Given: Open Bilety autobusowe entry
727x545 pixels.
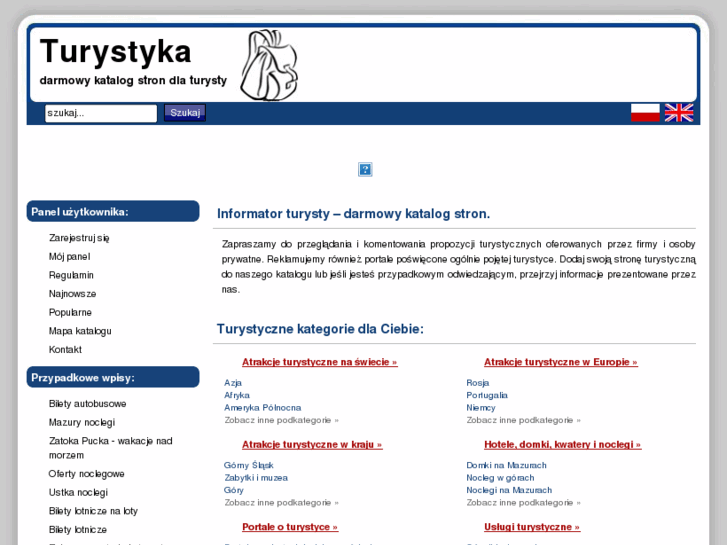Looking at the screenshot, I should point(88,404).
